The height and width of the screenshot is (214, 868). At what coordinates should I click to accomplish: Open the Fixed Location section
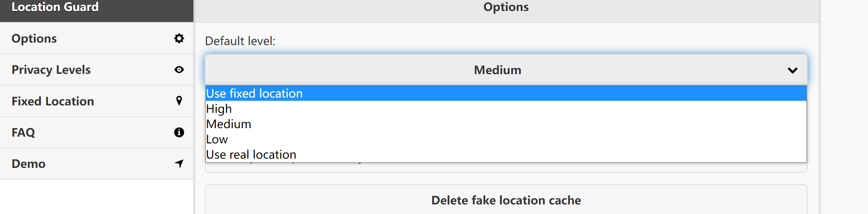coord(97,101)
